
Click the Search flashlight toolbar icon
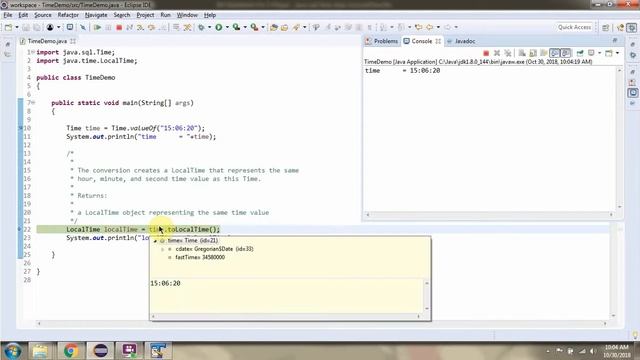click(x=296, y=27)
